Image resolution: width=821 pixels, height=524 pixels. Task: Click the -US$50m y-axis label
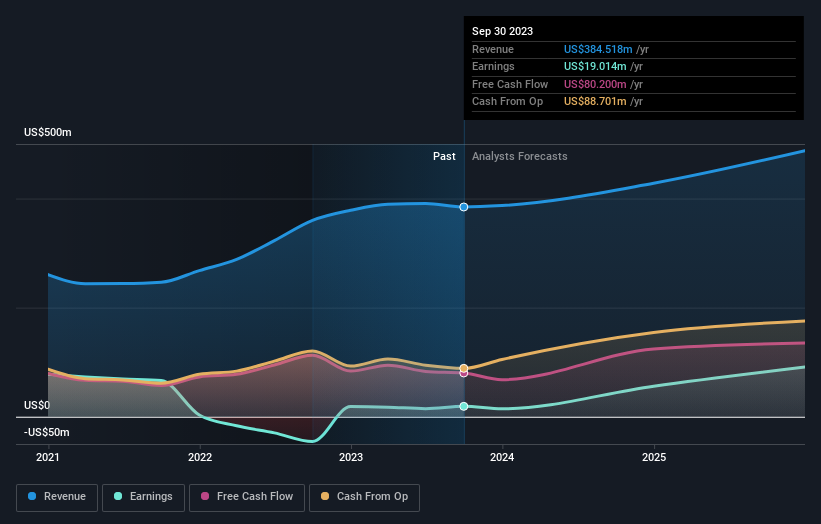(x=47, y=432)
